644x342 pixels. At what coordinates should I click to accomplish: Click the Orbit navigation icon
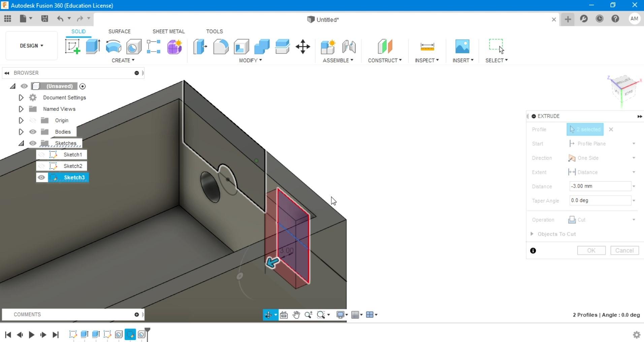tap(268, 315)
